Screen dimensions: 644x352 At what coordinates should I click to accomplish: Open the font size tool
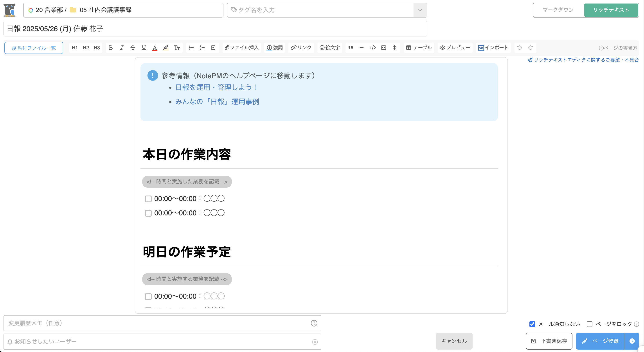click(177, 48)
